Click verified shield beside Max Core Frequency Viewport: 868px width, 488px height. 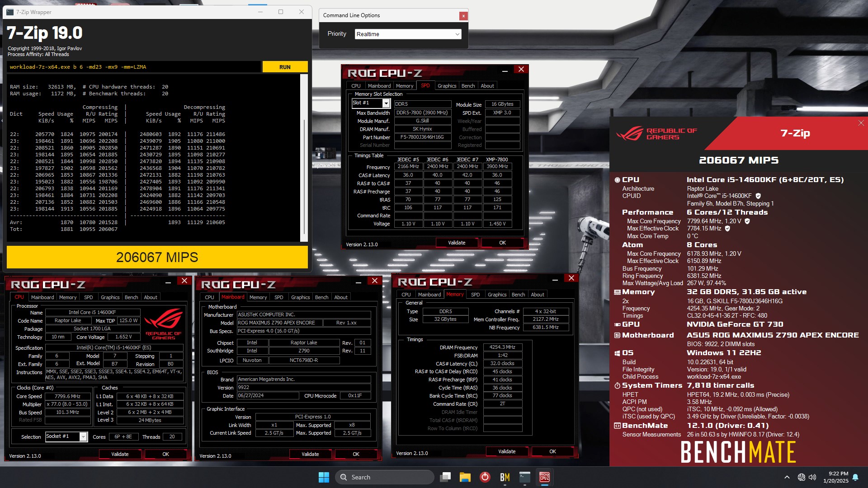pos(747,221)
